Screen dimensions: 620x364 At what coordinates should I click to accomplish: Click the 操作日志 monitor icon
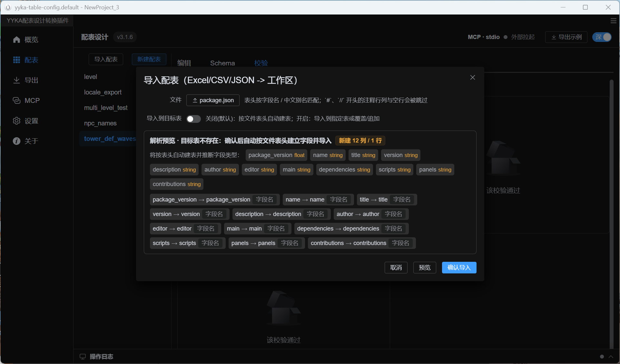[x=83, y=357]
